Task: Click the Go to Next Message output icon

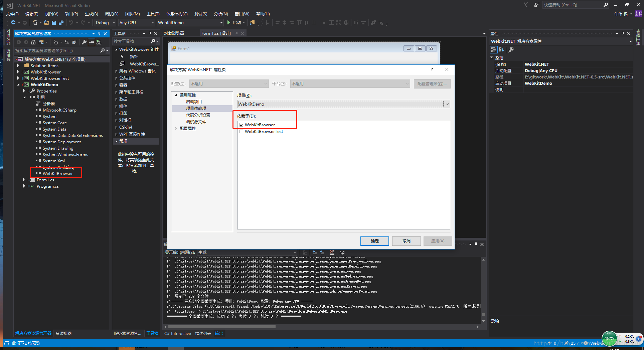Action: pyautogui.click(x=322, y=252)
